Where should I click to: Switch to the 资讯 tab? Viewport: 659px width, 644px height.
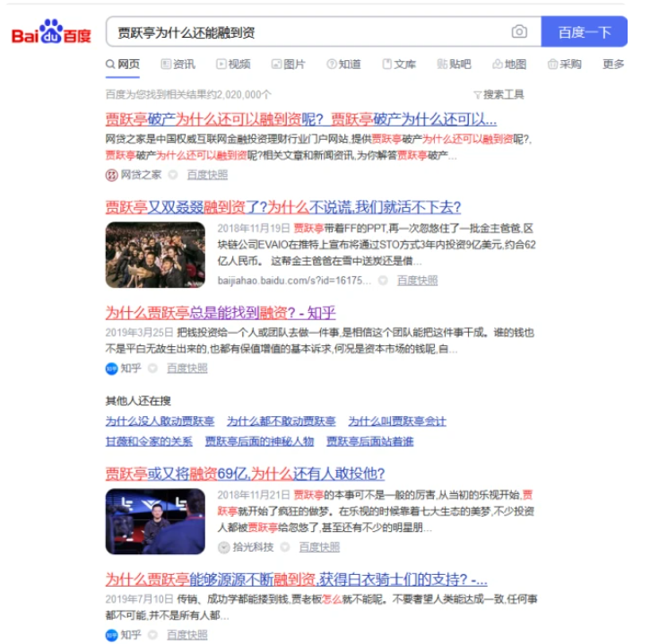coord(178,65)
